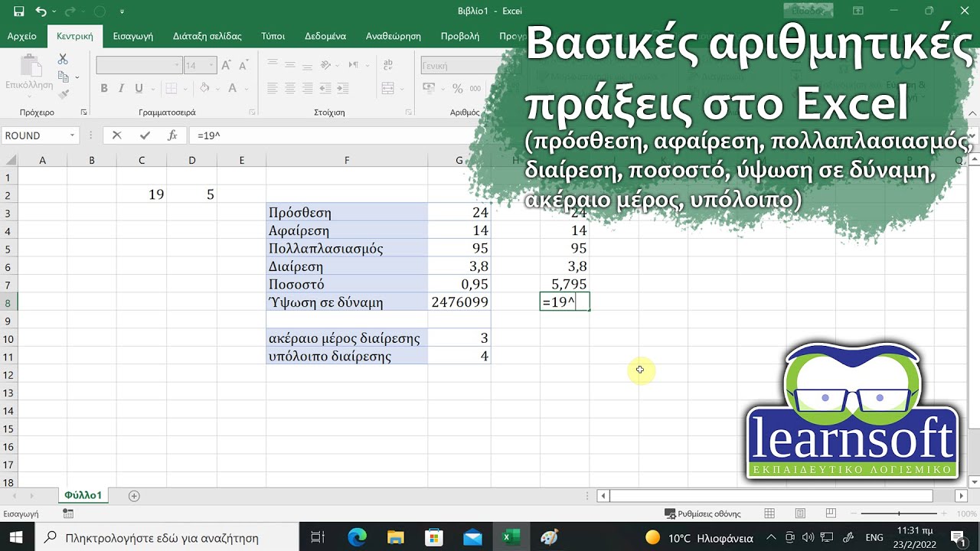Open the Insert Function fx dialog
The height and width of the screenshot is (551, 980).
(x=173, y=135)
